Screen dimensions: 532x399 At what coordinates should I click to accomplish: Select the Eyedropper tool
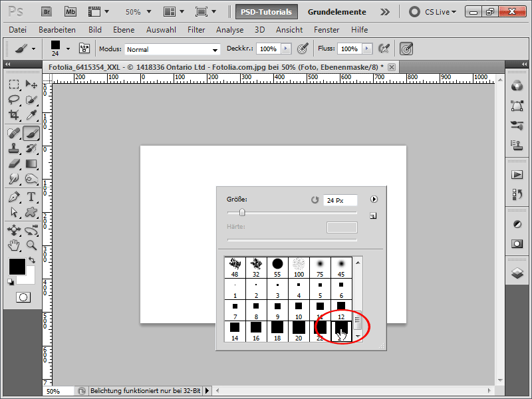pyautogui.click(x=31, y=115)
